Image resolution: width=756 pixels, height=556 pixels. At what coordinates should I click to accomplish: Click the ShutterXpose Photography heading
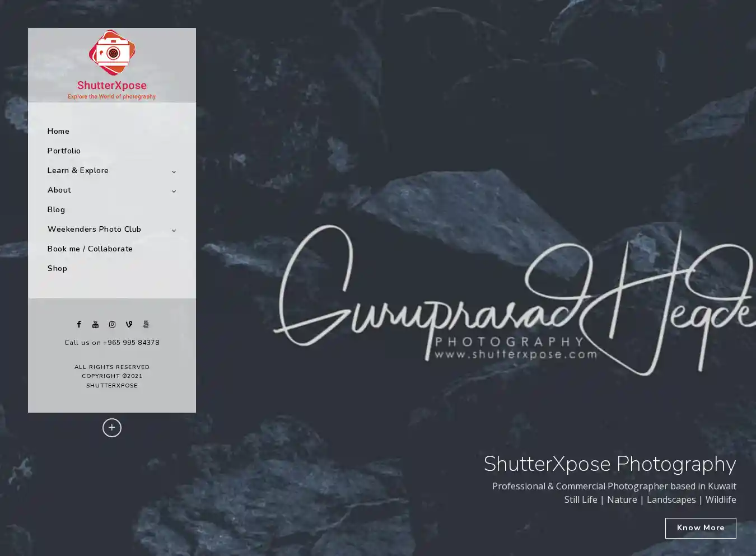click(609, 464)
